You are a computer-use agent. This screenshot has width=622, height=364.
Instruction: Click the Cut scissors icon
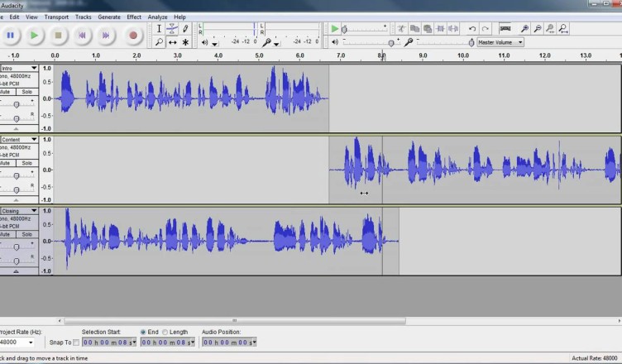[401, 29]
